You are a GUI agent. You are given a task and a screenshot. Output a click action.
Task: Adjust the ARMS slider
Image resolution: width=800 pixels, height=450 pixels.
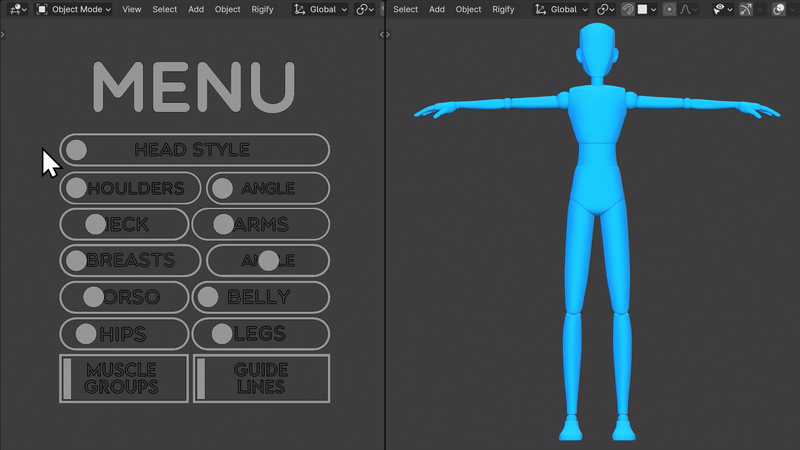[x=261, y=224]
